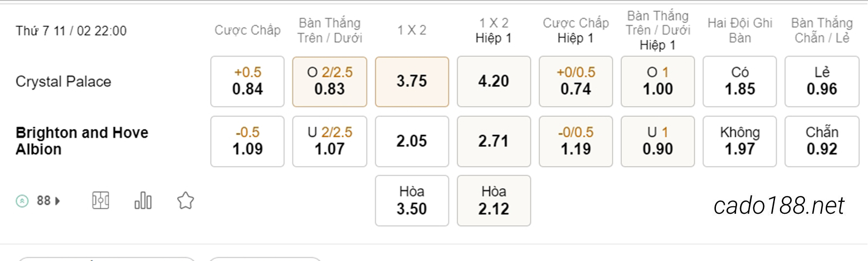The width and height of the screenshot is (868, 261).
Task: Click the green circle more-markets icon
Action: pos(22,201)
